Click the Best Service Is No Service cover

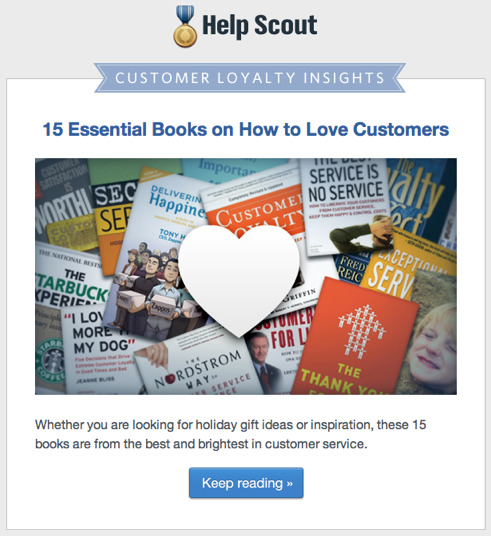coord(345,207)
